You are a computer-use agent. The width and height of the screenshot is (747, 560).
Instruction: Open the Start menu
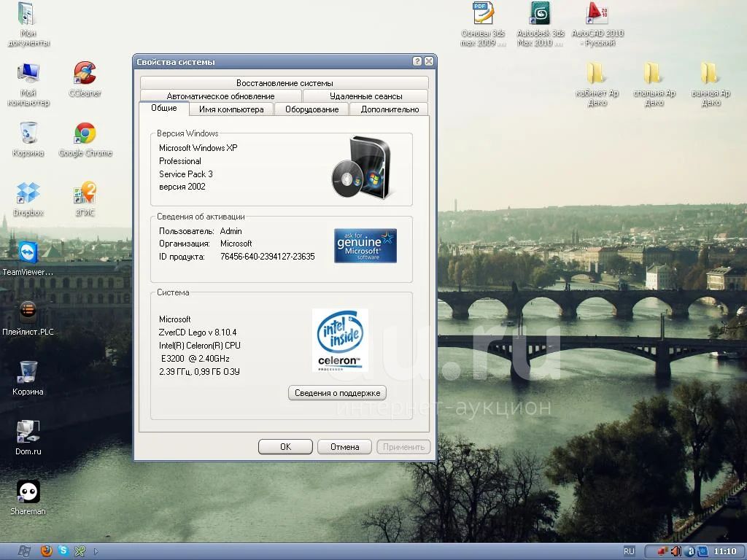pos(24,551)
